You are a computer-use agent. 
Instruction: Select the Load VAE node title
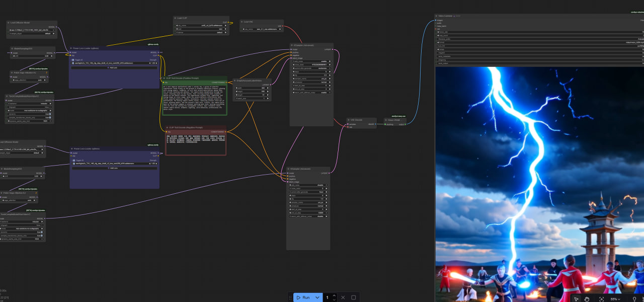pyautogui.click(x=249, y=22)
